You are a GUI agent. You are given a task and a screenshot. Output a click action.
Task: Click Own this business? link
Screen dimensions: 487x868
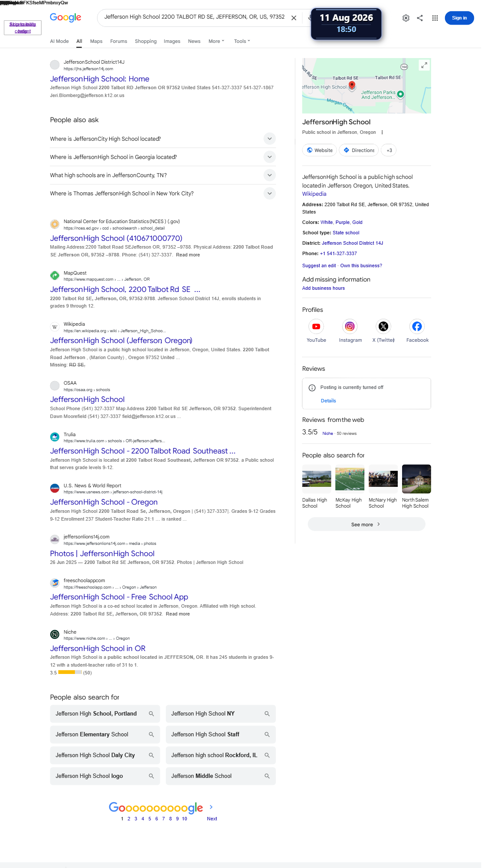click(361, 266)
